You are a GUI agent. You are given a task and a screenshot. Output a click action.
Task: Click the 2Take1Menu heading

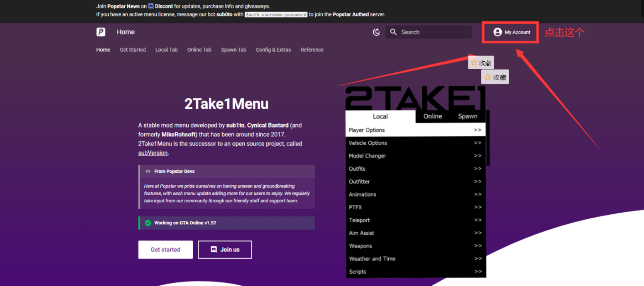click(226, 104)
